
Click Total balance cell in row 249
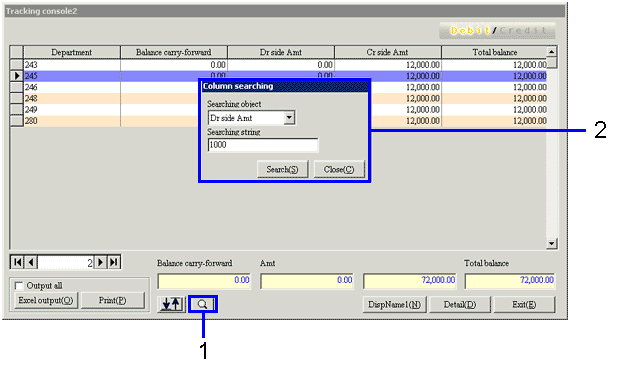[494, 110]
